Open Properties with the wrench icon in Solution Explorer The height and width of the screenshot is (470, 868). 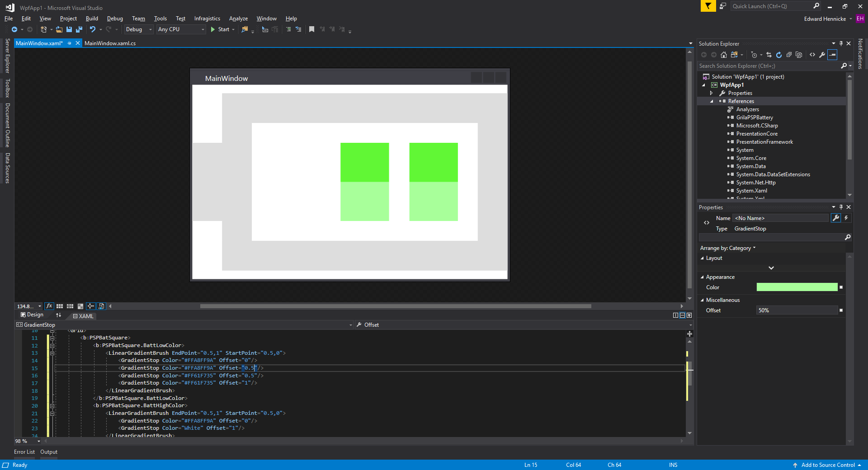pos(822,55)
